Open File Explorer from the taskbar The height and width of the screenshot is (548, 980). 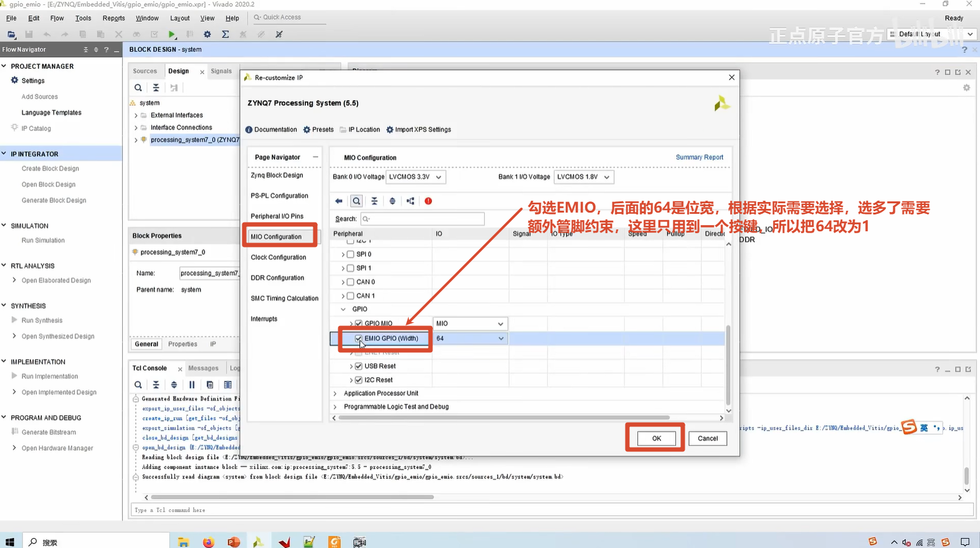tap(183, 542)
